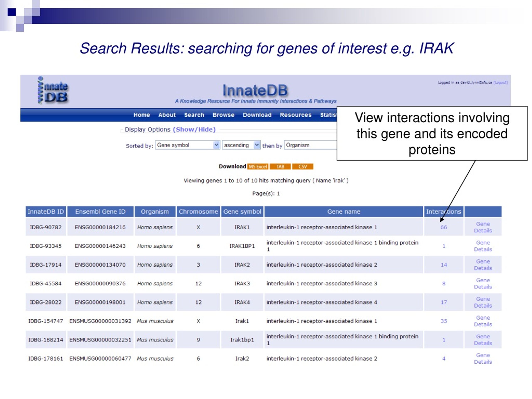Click interleukin-1 receptor-associated kinase 4 text
The height and width of the screenshot is (399, 532).
pyautogui.click(x=322, y=302)
